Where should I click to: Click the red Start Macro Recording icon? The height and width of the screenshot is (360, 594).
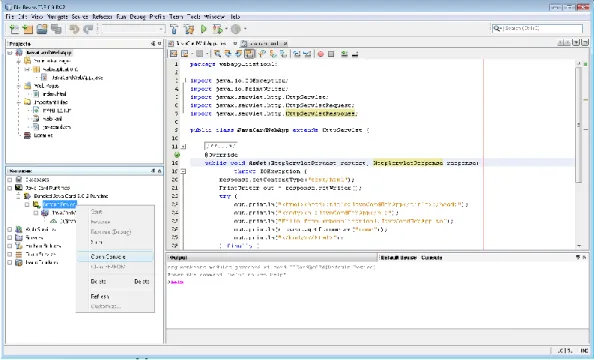click(320, 54)
